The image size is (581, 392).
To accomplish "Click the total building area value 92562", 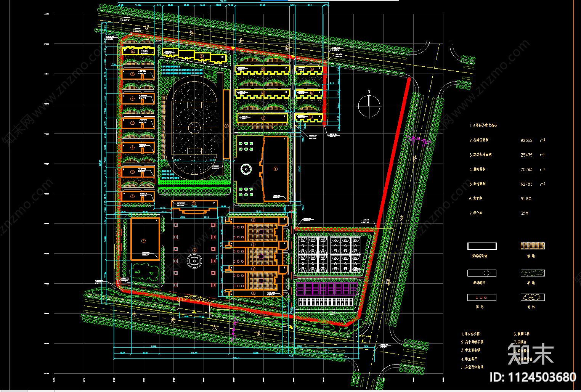I will (x=526, y=140).
